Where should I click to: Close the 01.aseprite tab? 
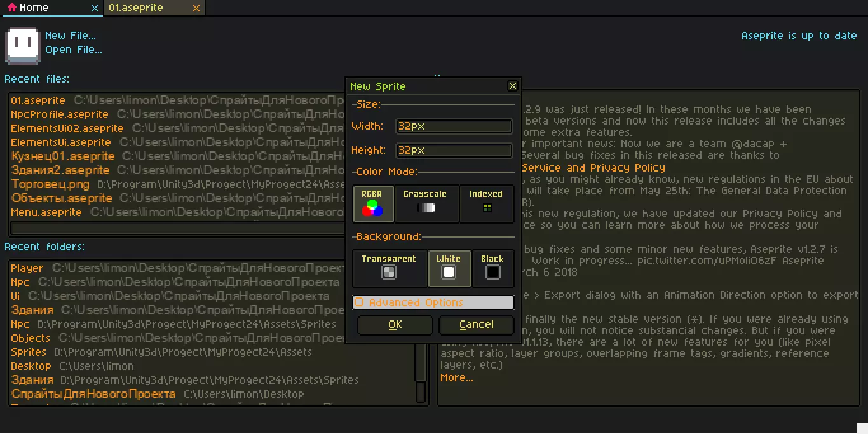click(196, 8)
